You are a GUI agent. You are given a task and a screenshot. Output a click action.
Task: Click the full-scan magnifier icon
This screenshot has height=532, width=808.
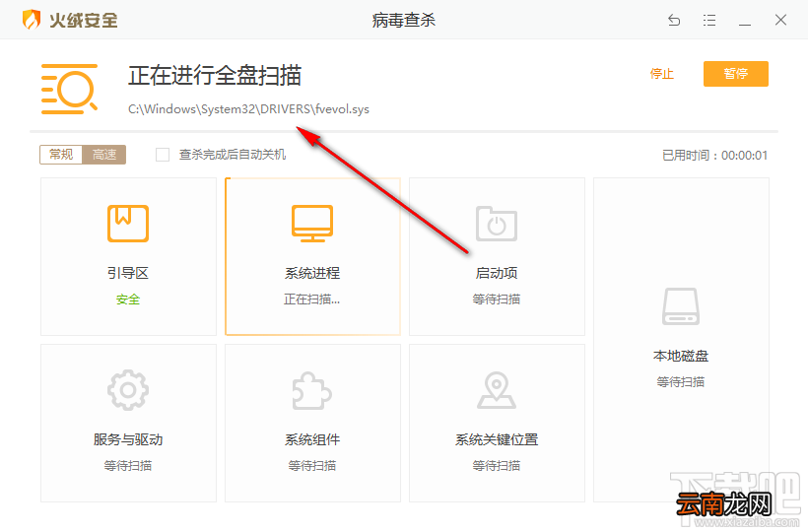coord(70,89)
